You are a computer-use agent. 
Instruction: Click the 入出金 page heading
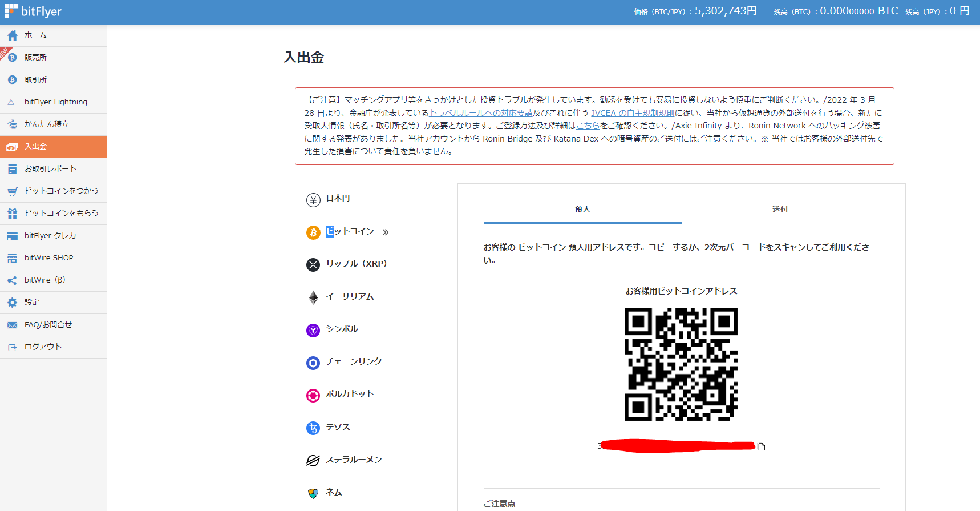click(x=304, y=57)
